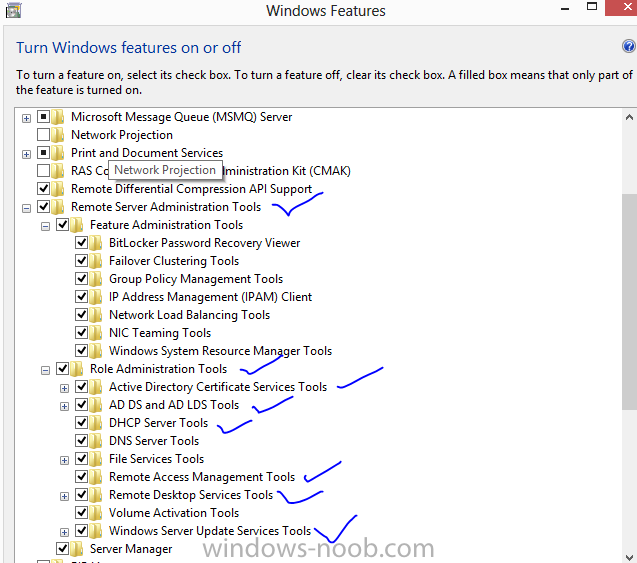Click folder icon beside Group Policy Management Tools
This screenshot has width=637, height=563.
pyautogui.click(x=95, y=279)
